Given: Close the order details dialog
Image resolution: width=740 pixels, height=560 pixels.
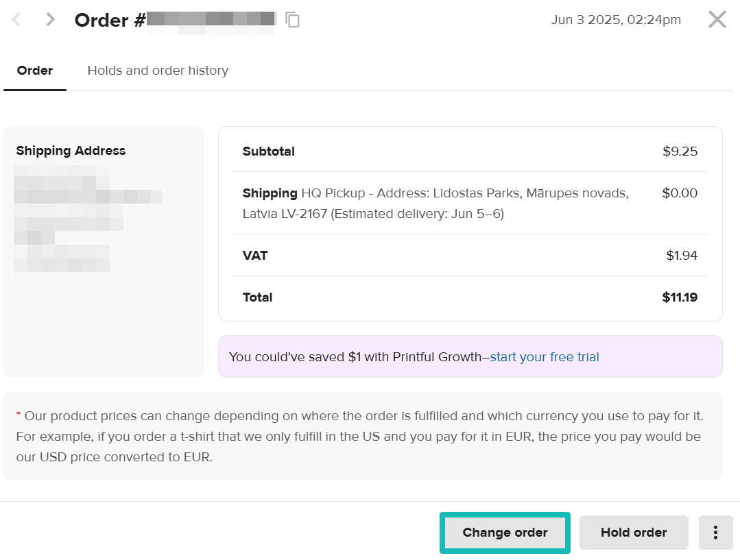Looking at the screenshot, I should (x=717, y=19).
